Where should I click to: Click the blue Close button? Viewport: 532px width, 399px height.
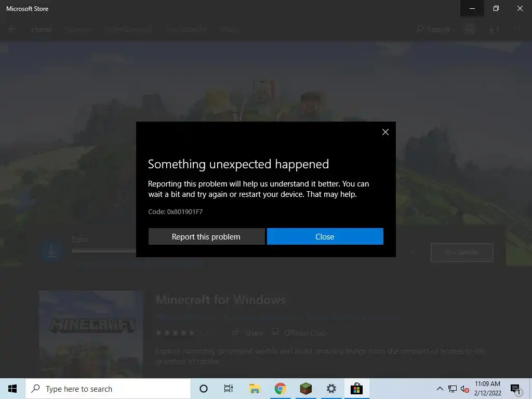[x=325, y=236]
